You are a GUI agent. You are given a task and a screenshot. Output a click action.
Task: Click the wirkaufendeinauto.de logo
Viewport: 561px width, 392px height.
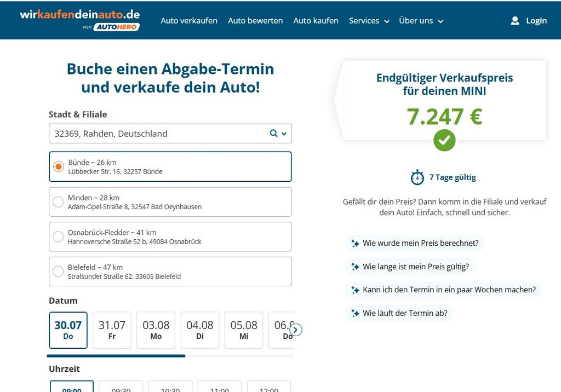80,15
